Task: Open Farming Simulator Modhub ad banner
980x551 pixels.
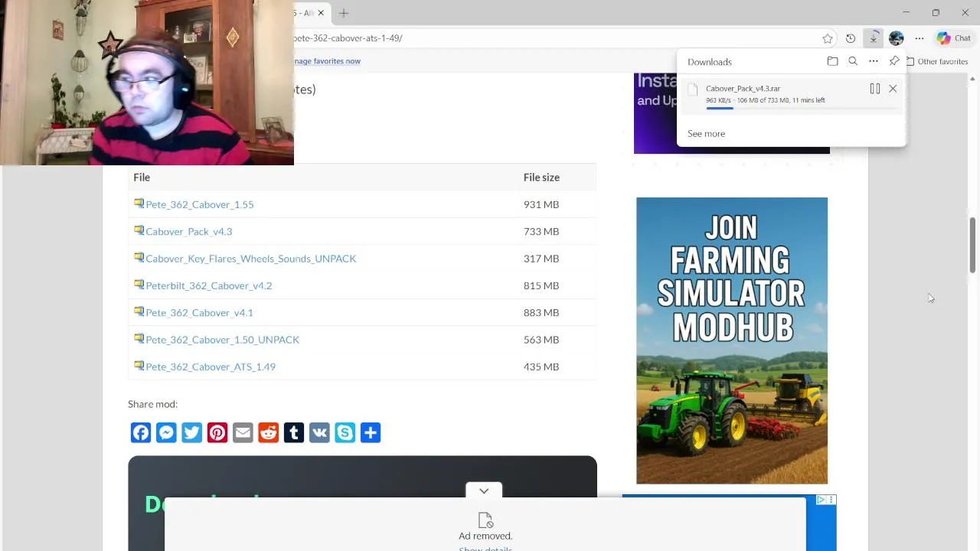Action: (x=732, y=341)
